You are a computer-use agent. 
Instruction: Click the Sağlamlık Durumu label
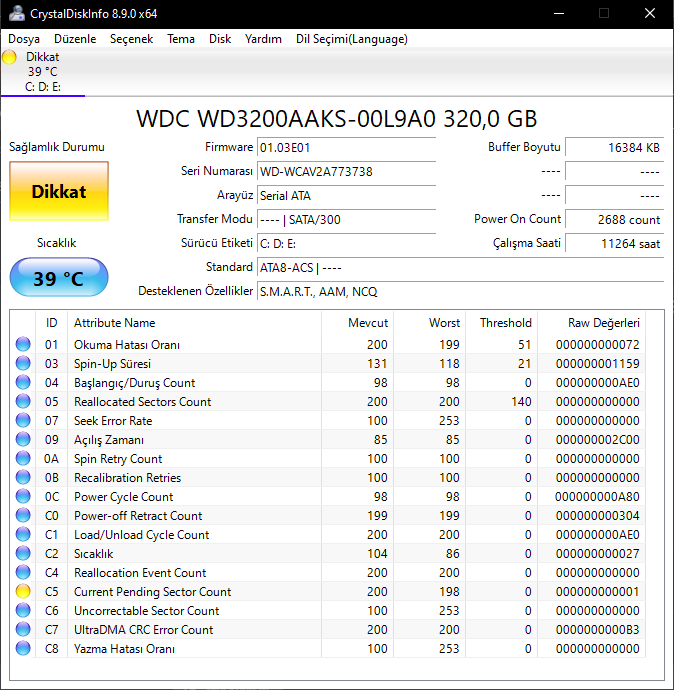57,147
